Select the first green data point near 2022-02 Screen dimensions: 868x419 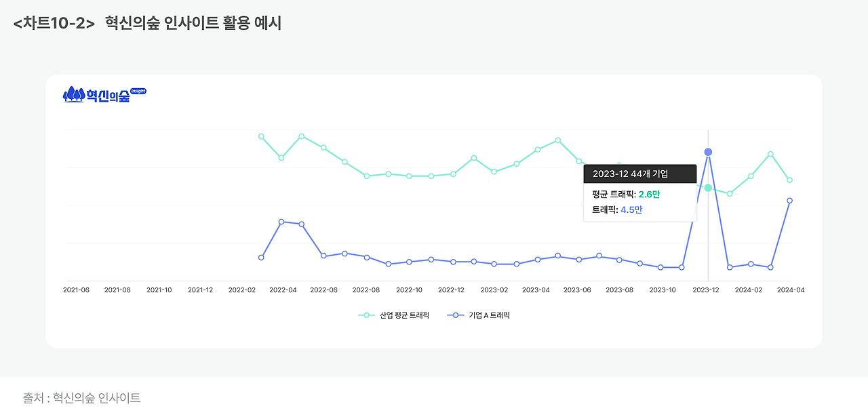coord(262,136)
